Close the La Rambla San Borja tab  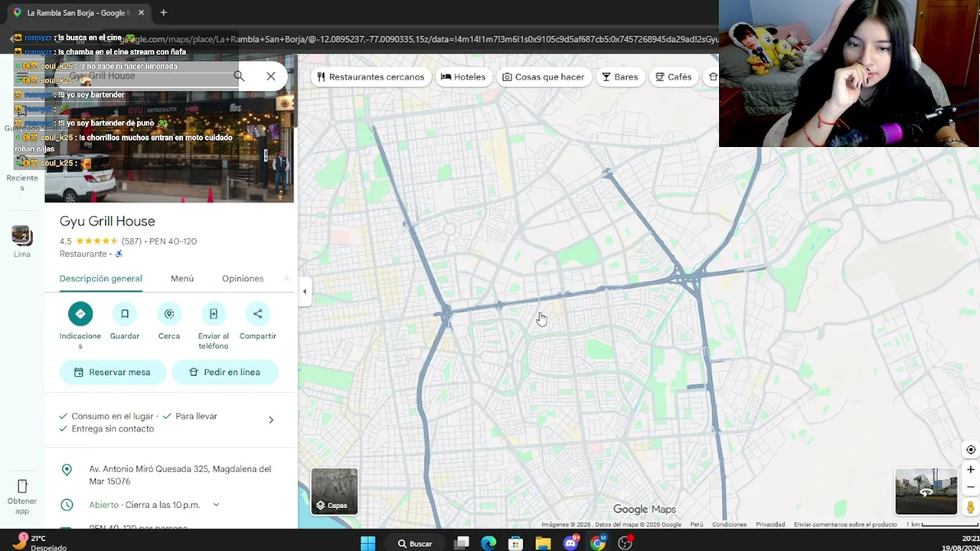tap(141, 13)
